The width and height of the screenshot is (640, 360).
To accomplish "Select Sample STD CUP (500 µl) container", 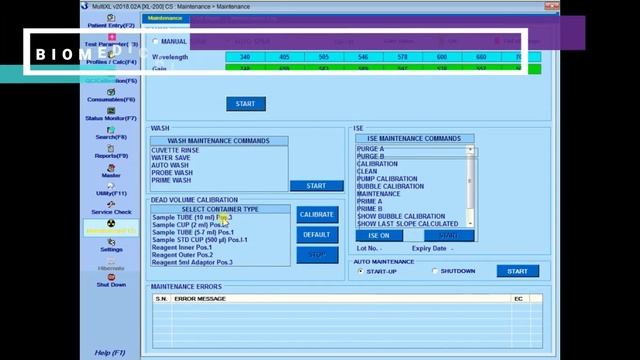I will pyautogui.click(x=200, y=240).
